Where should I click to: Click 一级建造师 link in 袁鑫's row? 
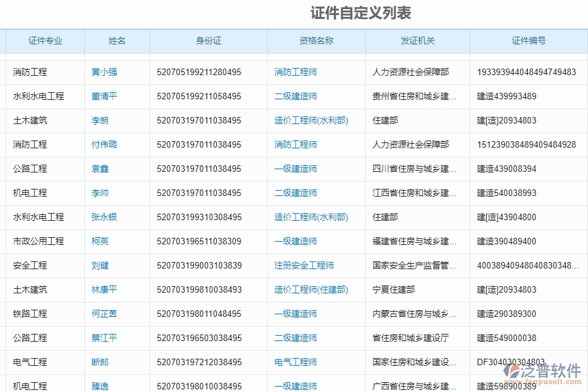point(295,169)
